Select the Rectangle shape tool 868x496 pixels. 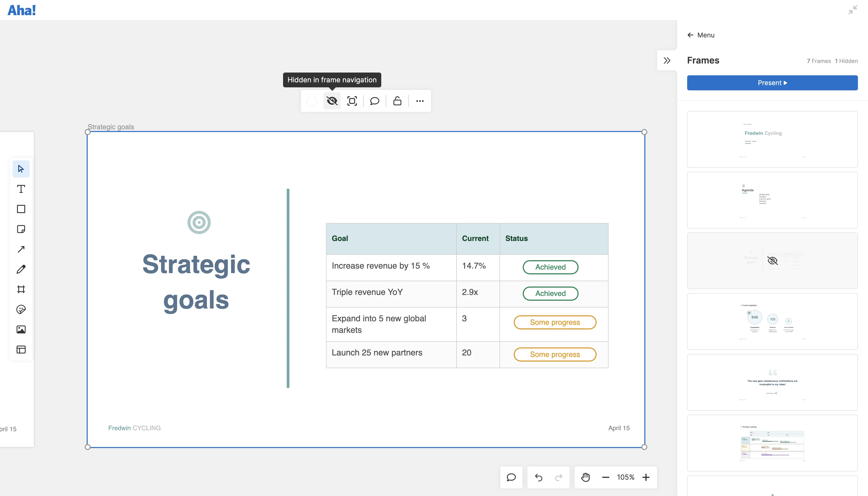[21, 209]
